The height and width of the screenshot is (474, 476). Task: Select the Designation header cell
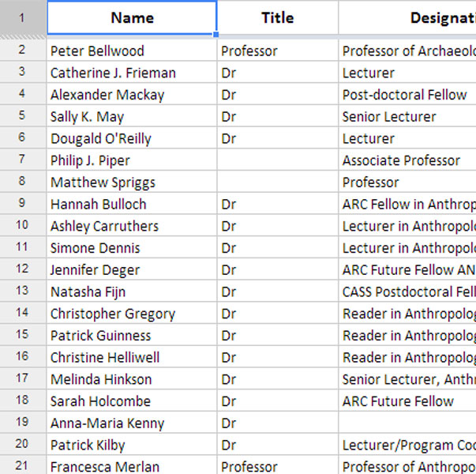point(407,17)
